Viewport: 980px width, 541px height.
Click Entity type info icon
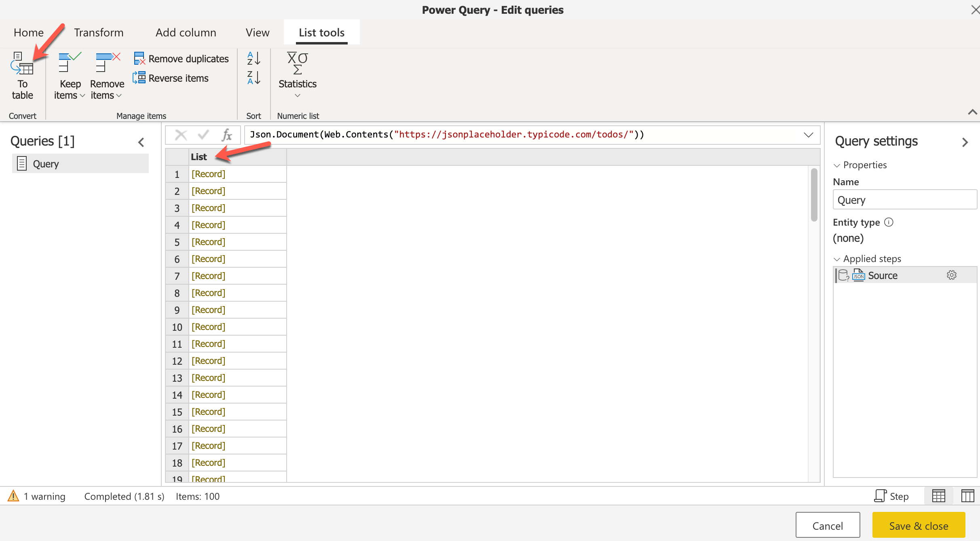point(889,222)
